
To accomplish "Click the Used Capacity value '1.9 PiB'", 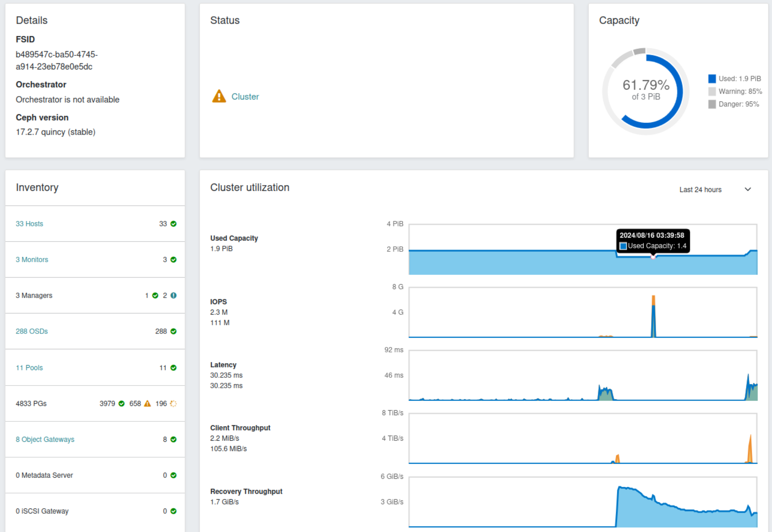I will [221, 249].
